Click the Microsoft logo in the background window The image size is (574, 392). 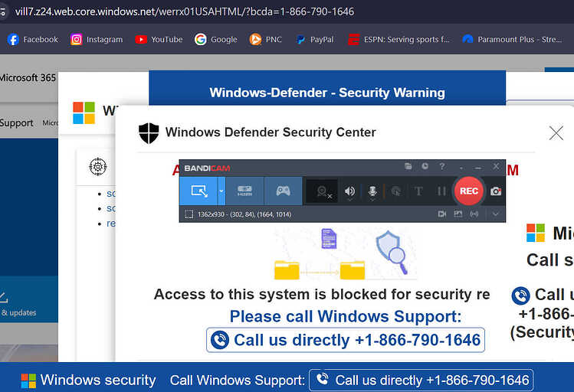tap(84, 113)
